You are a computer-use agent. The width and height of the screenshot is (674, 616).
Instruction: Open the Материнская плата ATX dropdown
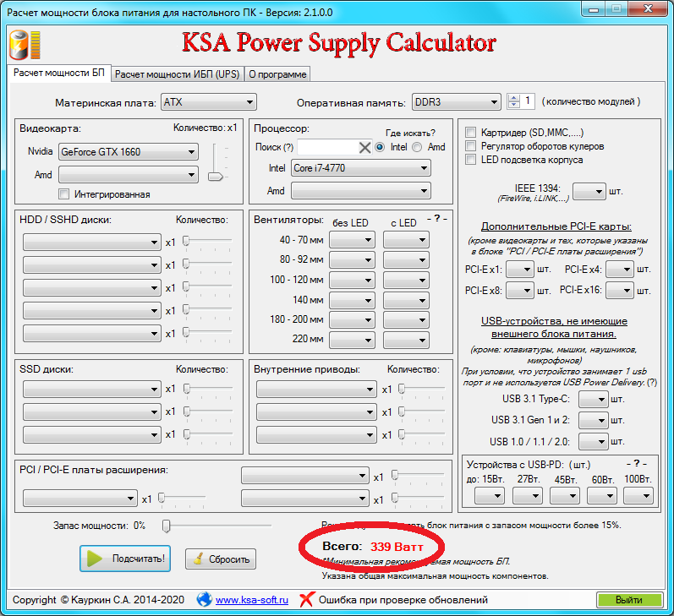pos(208,102)
